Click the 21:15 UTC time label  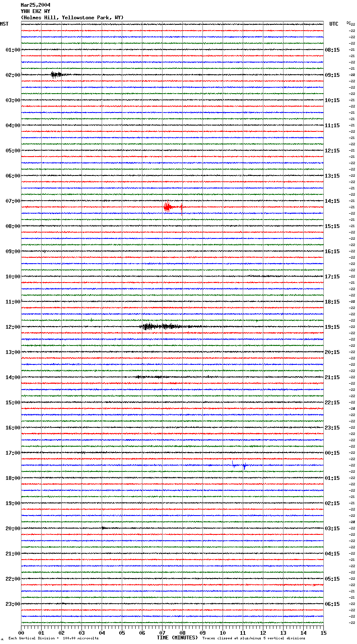coord(332,377)
